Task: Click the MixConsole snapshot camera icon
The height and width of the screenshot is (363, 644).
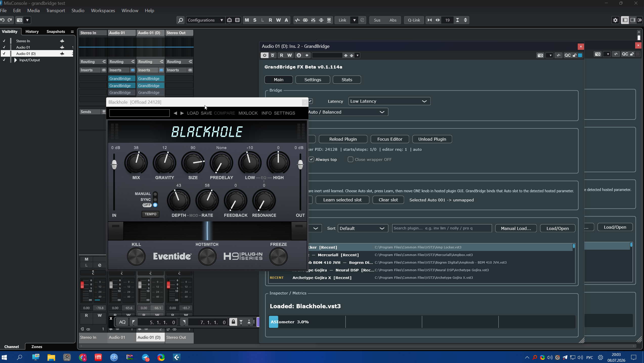Action: pyautogui.click(x=19, y=20)
